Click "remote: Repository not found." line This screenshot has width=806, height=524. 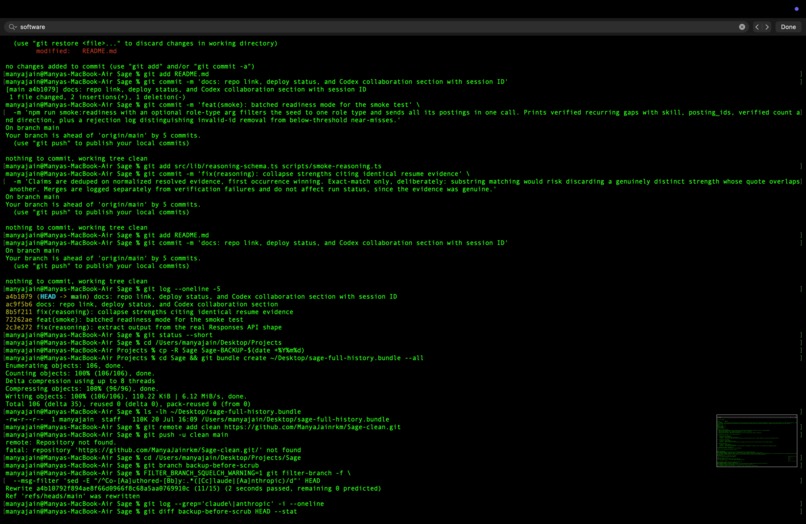(61, 442)
